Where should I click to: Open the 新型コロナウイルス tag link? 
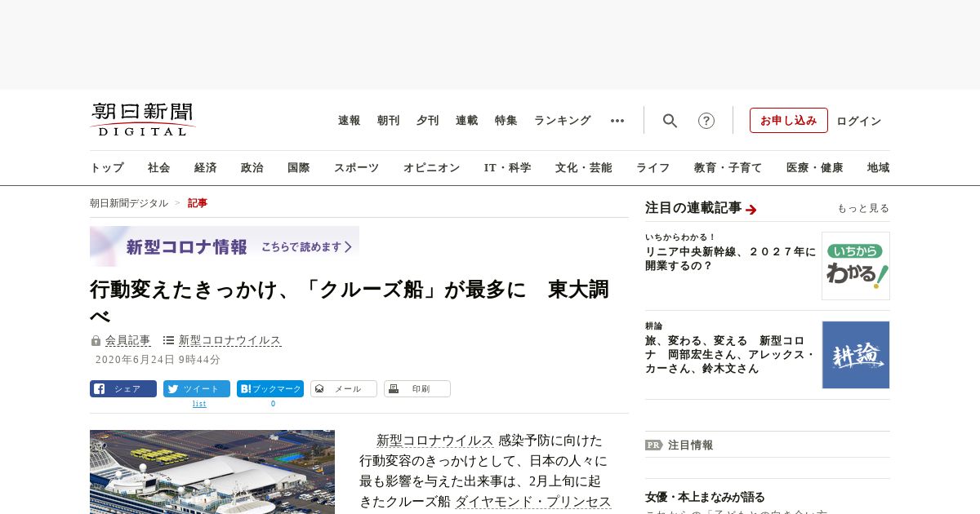[x=230, y=340]
